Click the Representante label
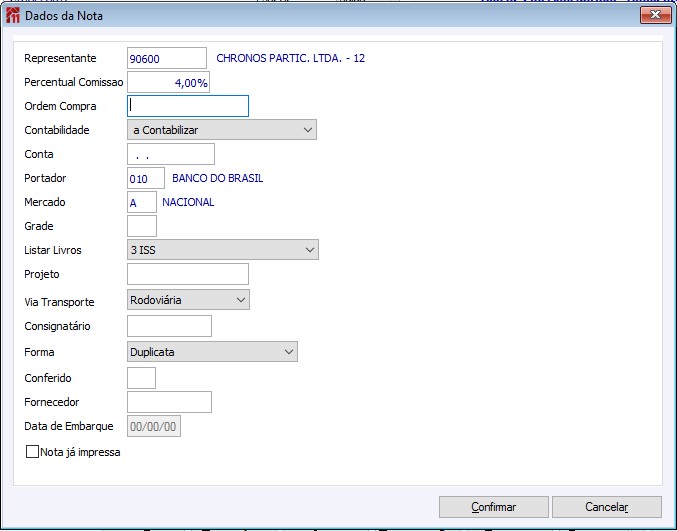 coord(60,58)
